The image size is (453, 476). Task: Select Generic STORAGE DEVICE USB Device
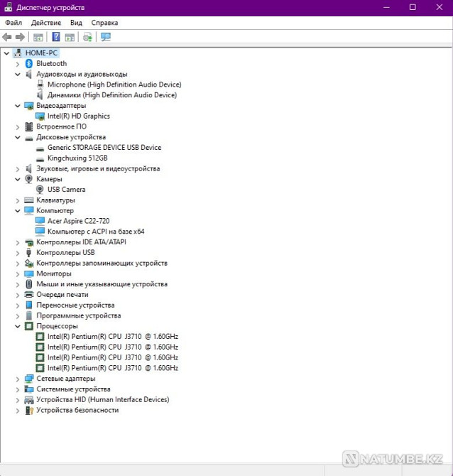[x=104, y=148]
